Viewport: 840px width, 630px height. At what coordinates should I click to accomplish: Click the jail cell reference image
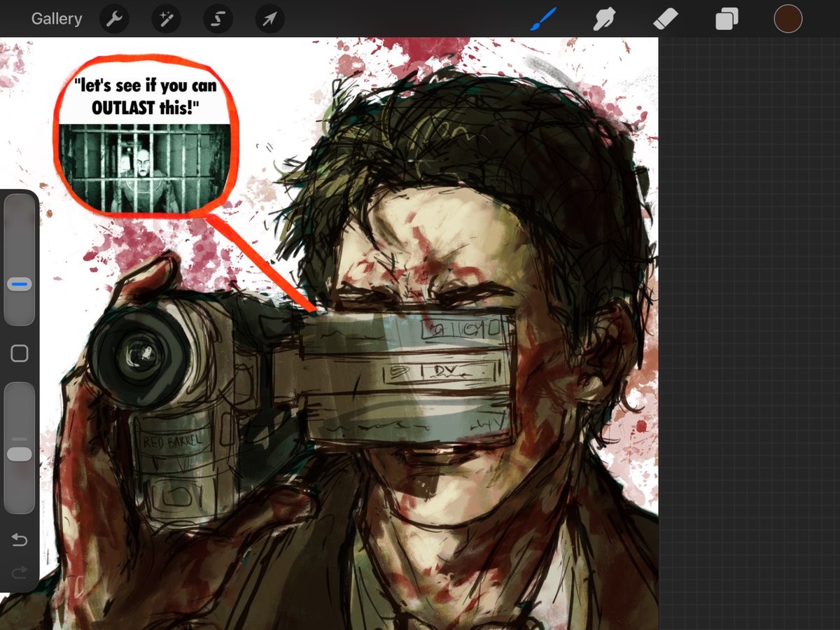pos(145,169)
